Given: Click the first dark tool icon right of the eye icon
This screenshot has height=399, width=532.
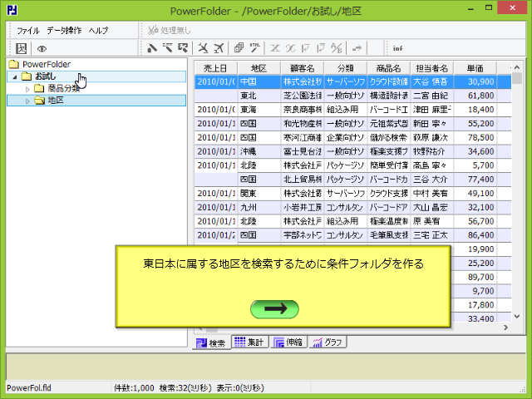Looking at the screenshot, I should tap(152, 48).
